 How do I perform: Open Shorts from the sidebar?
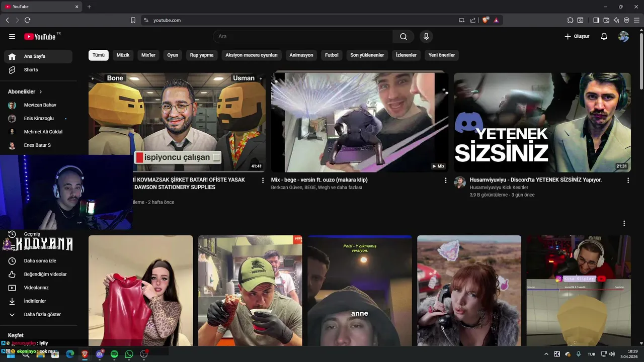38,70
